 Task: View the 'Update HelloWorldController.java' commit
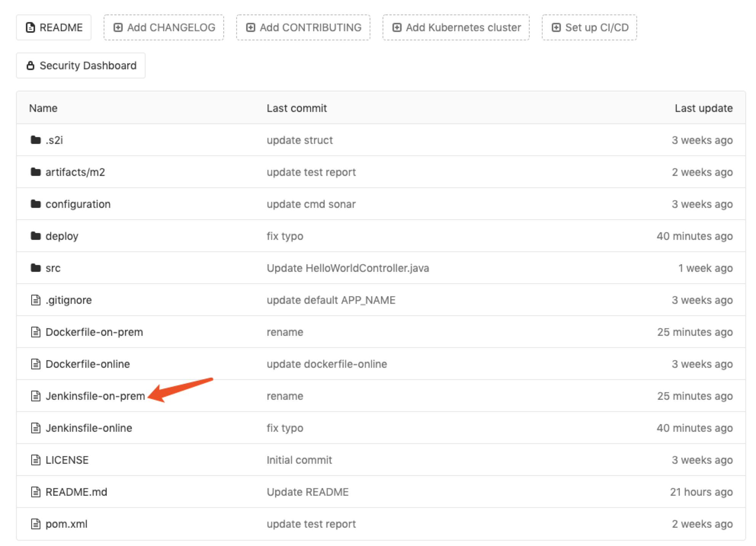pyautogui.click(x=348, y=268)
